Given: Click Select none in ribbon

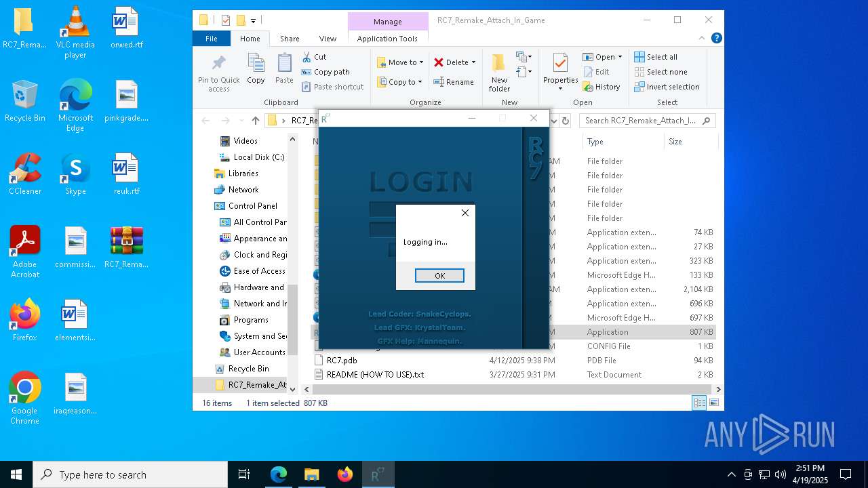Looking at the screenshot, I should click(x=660, y=72).
